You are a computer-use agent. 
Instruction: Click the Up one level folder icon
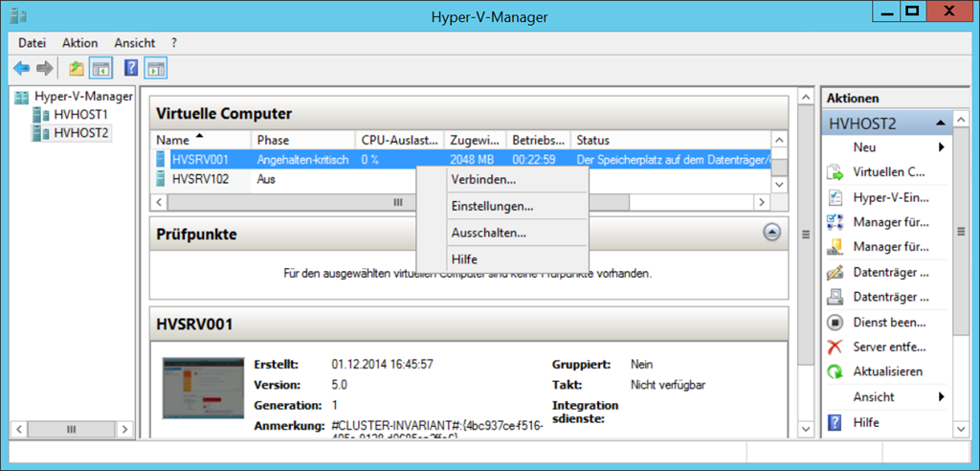coord(77,68)
